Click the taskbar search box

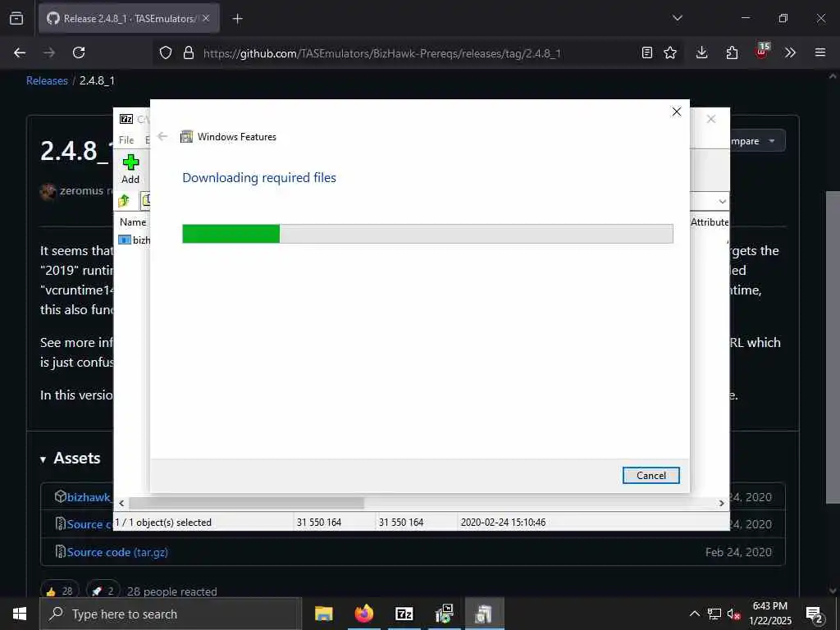(x=171, y=614)
